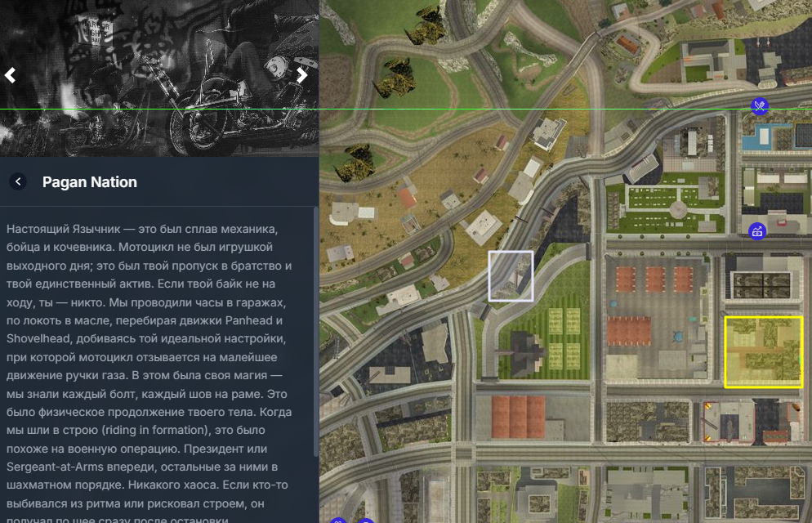Viewport: 812px width, 523px height.
Task: Select the yellow highlighted territory on the map
Action: [x=763, y=351]
